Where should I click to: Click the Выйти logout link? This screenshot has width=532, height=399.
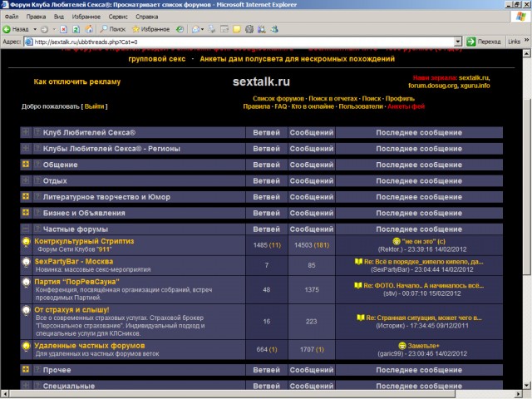pyautogui.click(x=94, y=106)
